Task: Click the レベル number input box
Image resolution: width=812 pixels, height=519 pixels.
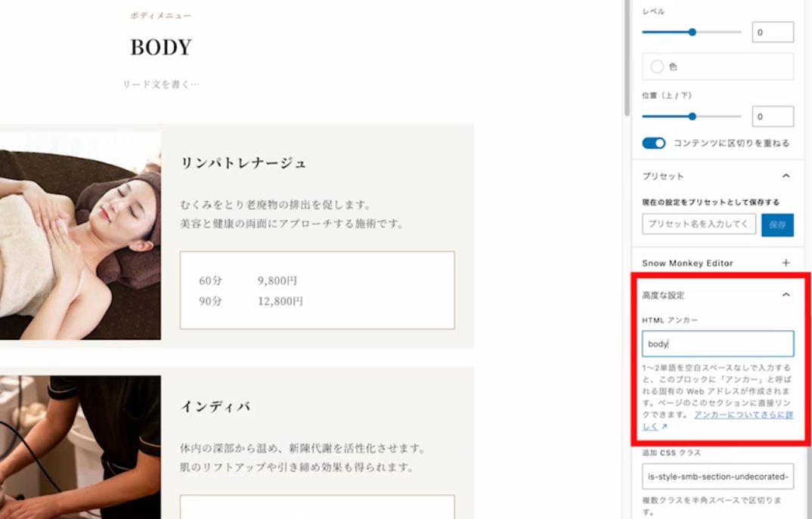Action: pos(772,32)
